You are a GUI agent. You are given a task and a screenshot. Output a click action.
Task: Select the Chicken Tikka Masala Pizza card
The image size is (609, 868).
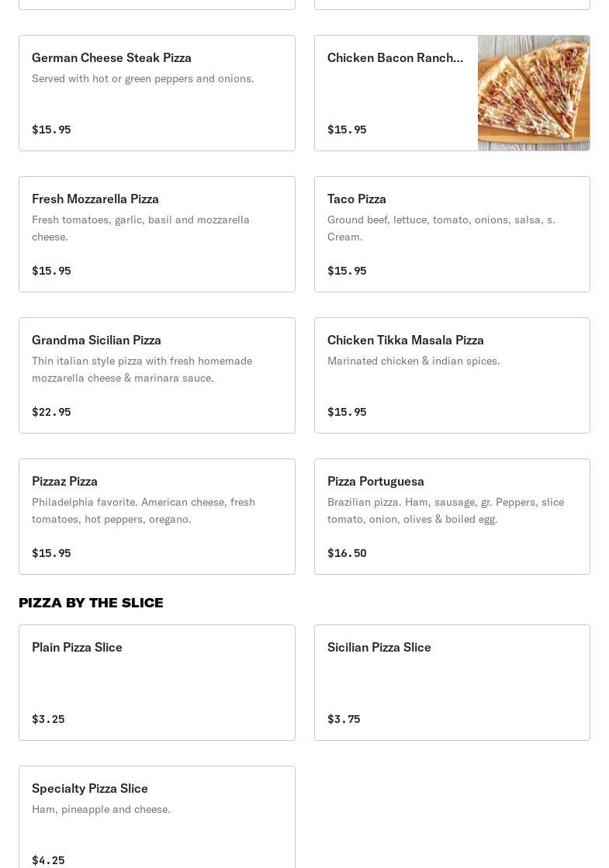452,375
